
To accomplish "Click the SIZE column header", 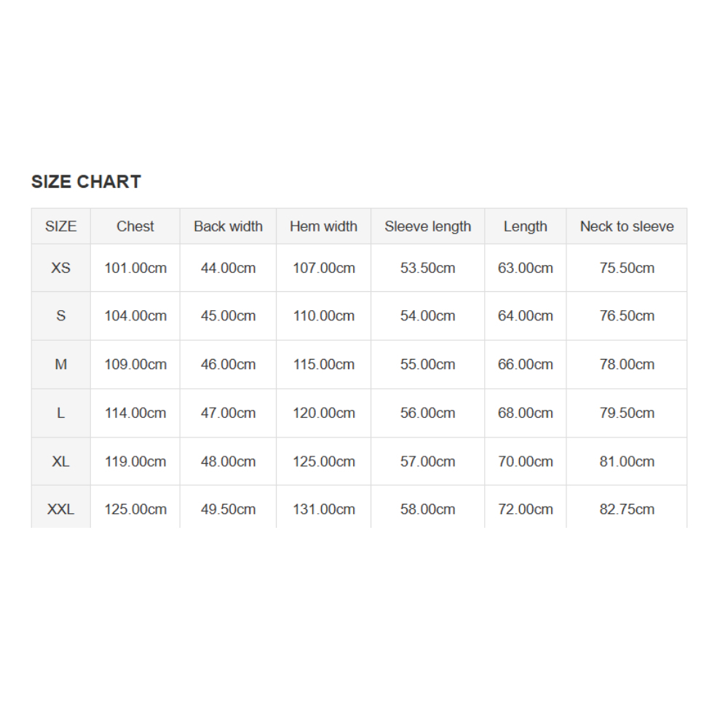I will pos(60,226).
